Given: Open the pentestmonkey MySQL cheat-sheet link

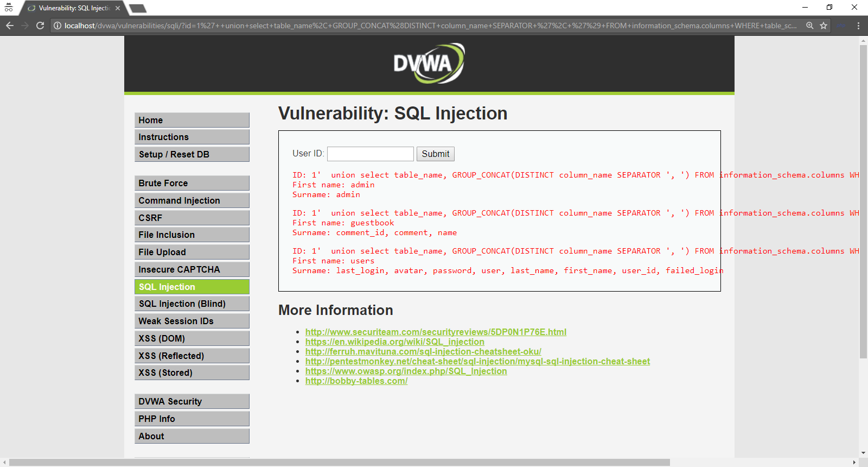Looking at the screenshot, I should pyautogui.click(x=477, y=361).
